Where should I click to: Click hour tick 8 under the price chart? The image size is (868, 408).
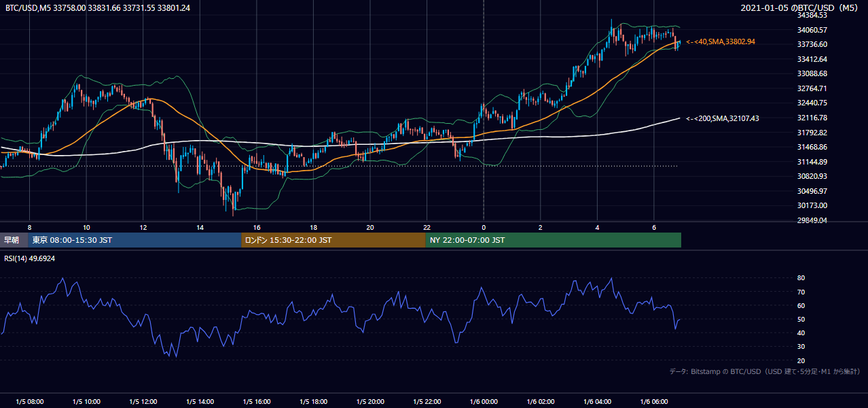pyautogui.click(x=29, y=227)
